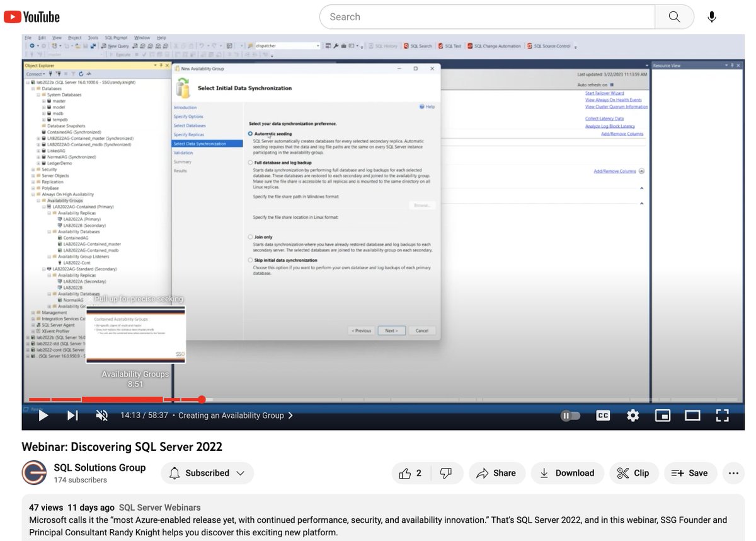Pause auto refresh in dashboard
Viewport: 756px width, 541px height.
point(611,84)
